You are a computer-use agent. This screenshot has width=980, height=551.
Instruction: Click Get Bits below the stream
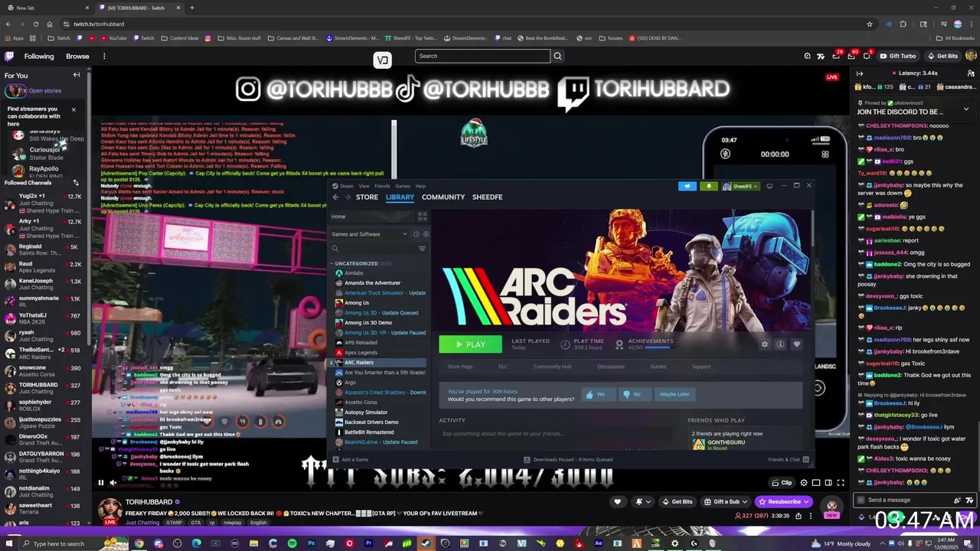coord(678,502)
